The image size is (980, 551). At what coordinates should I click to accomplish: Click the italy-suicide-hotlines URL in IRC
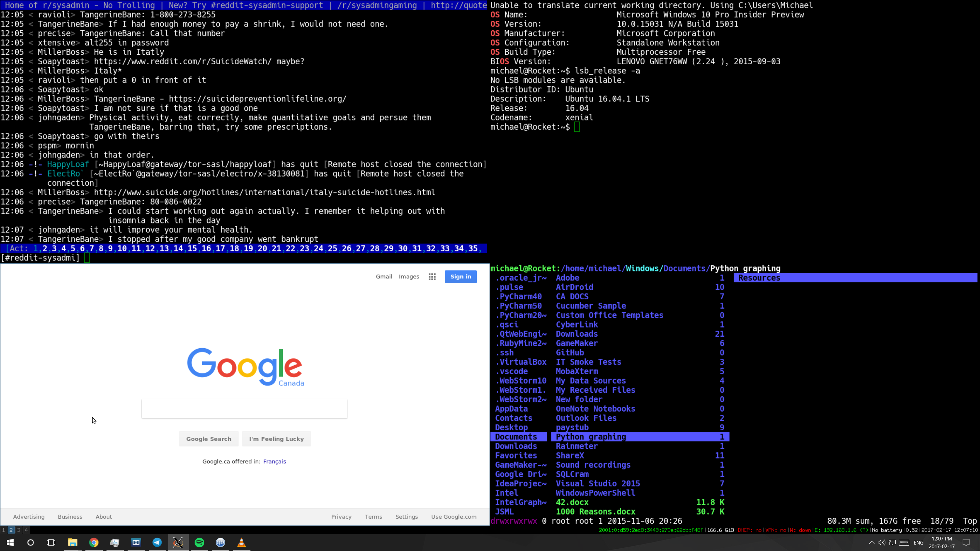click(264, 193)
